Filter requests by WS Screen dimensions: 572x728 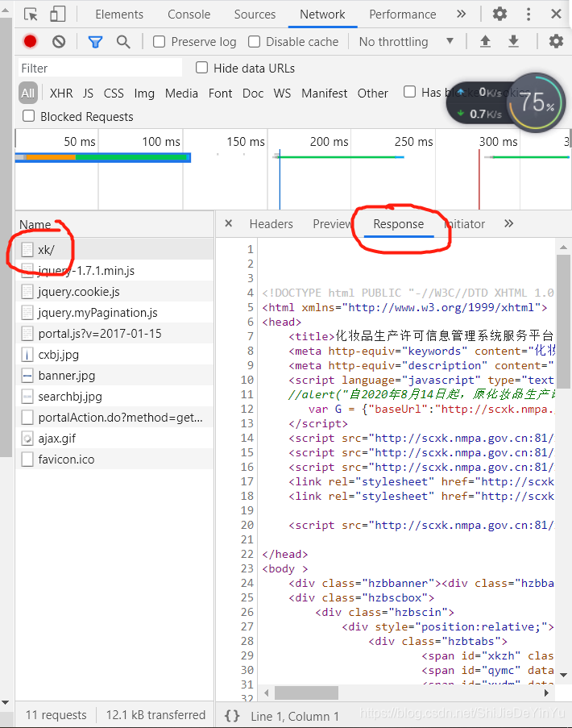tap(282, 93)
